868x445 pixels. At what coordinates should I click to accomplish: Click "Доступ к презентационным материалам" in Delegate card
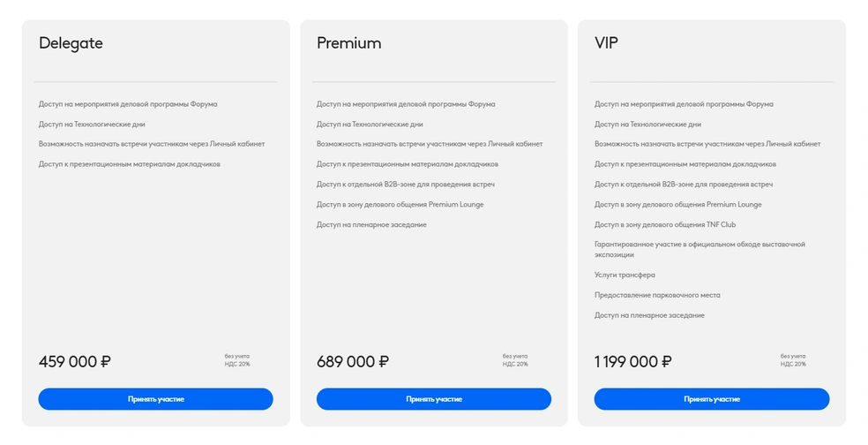click(130, 164)
